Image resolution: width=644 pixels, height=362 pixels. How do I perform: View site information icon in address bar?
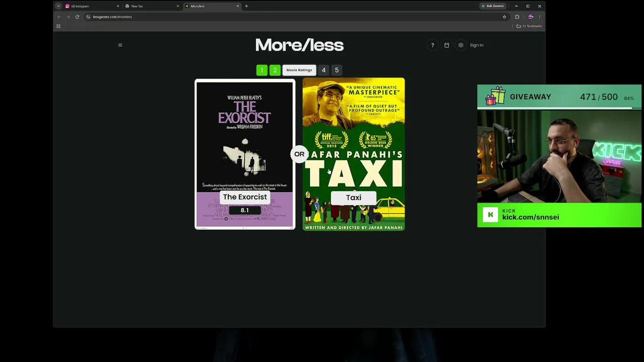[88, 17]
